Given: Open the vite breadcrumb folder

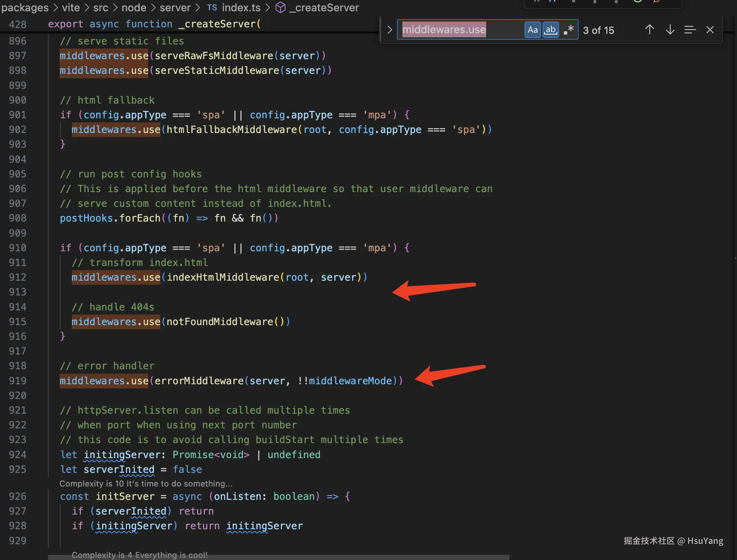Looking at the screenshot, I should [71, 8].
